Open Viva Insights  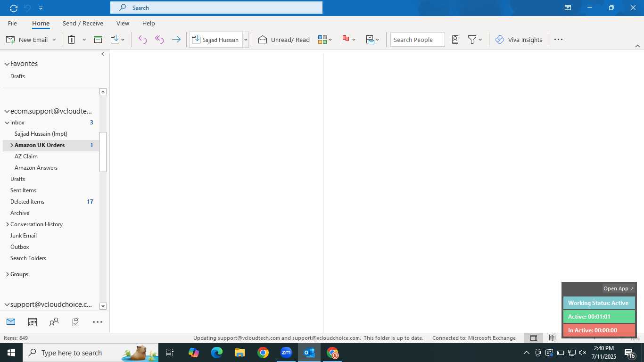[x=519, y=40]
